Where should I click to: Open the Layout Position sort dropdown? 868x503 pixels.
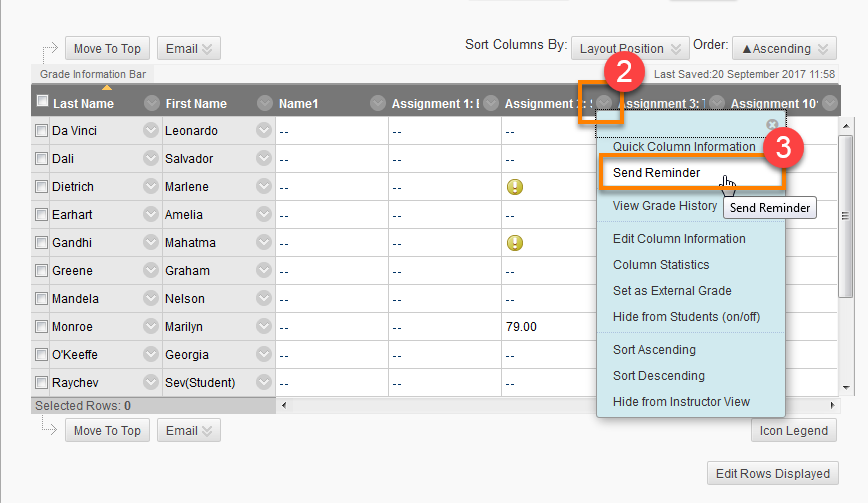coord(630,48)
